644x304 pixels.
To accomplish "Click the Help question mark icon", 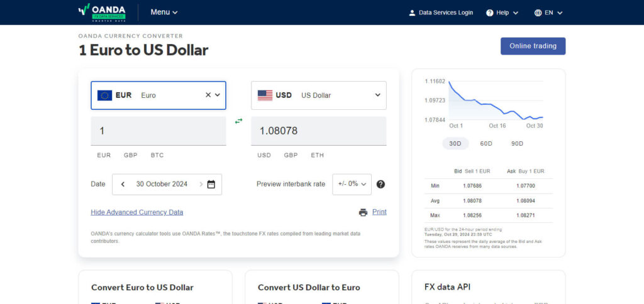I will pyautogui.click(x=489, y=13).
